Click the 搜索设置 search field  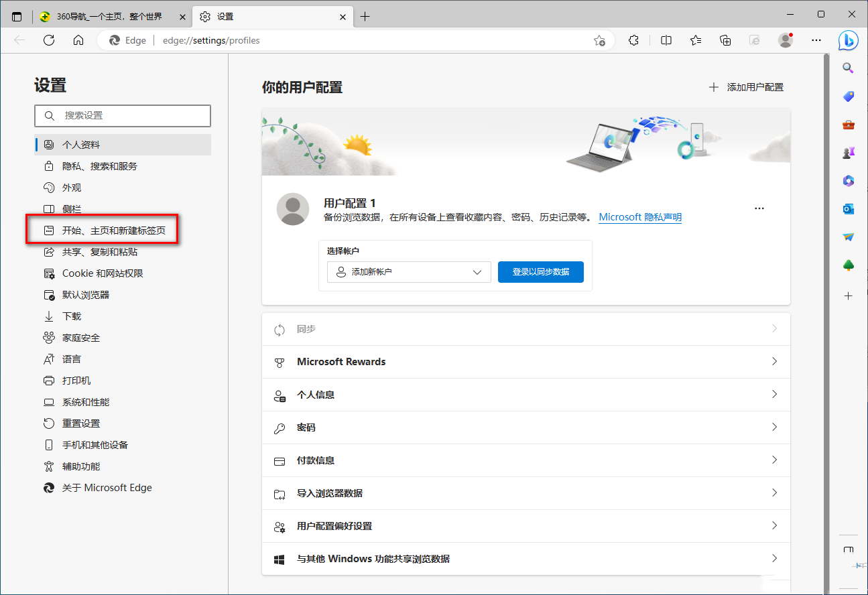pos(123,116)
